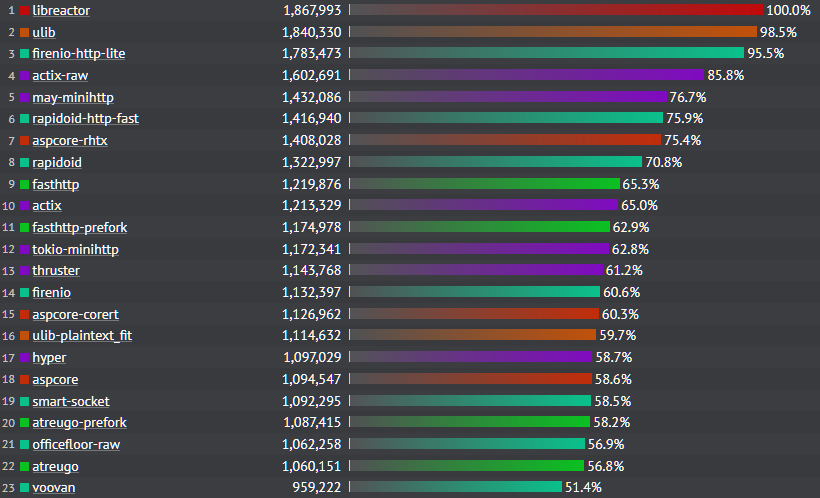
Task: Click the teal swatch beside firenio-http-lite
Action: coord(24,54)
